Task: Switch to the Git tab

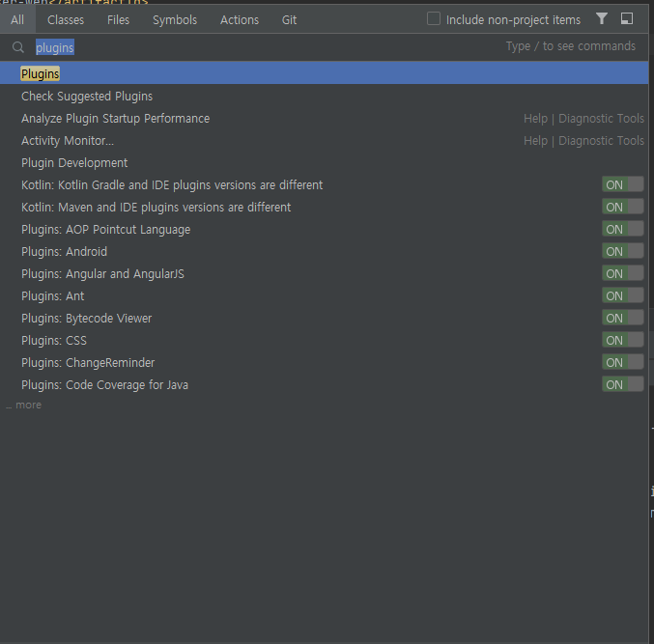Action: click(289, 19)
